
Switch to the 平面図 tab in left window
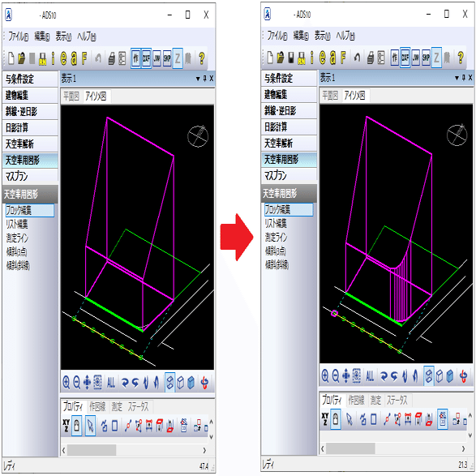pos(71,96)
